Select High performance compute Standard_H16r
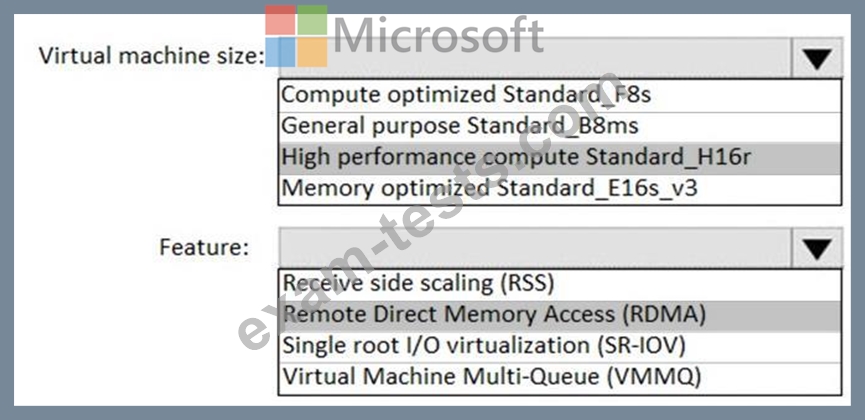Image resolution: width=865 pixels, height=420 pixels. click(560, 158)
